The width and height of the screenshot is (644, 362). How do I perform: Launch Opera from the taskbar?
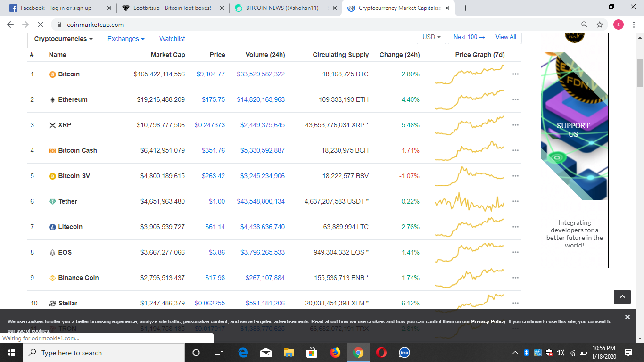point(381,353)
